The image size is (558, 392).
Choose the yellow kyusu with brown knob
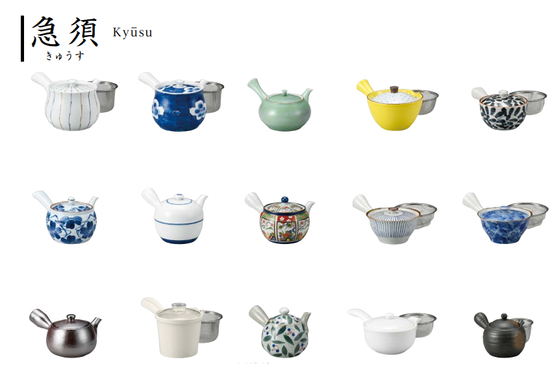[x=398, y=105]
